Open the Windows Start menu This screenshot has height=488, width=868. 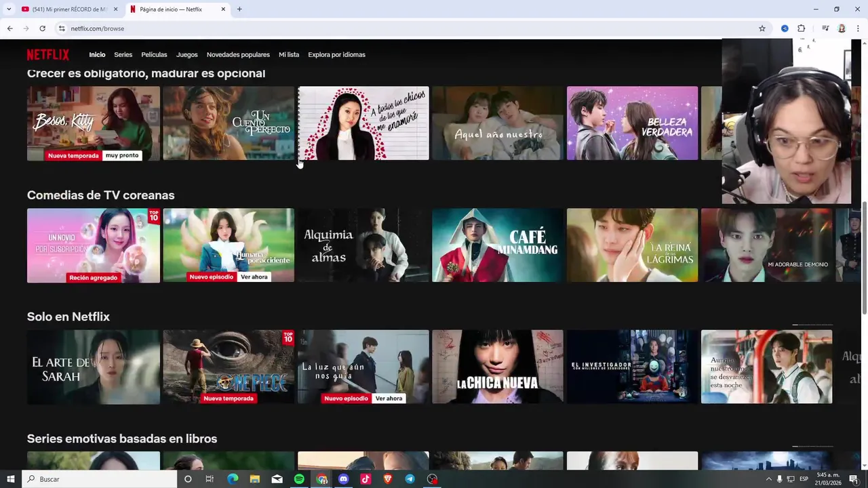[11, 479]
